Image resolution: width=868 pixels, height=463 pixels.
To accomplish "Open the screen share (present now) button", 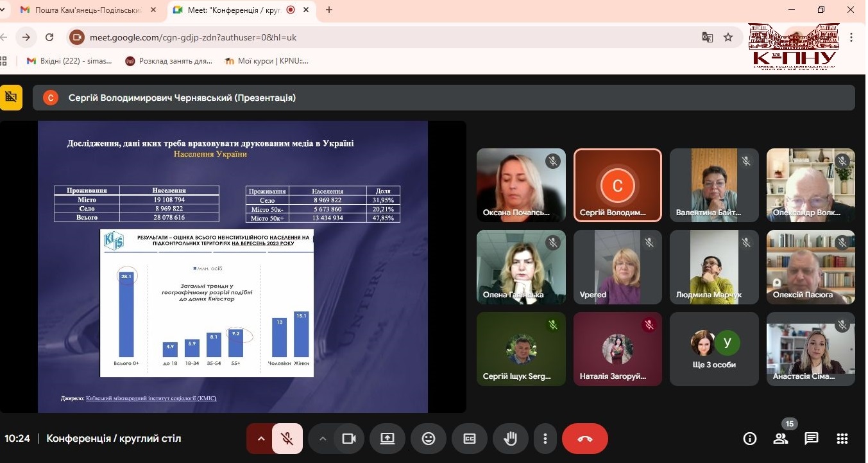I will (387, 439).
